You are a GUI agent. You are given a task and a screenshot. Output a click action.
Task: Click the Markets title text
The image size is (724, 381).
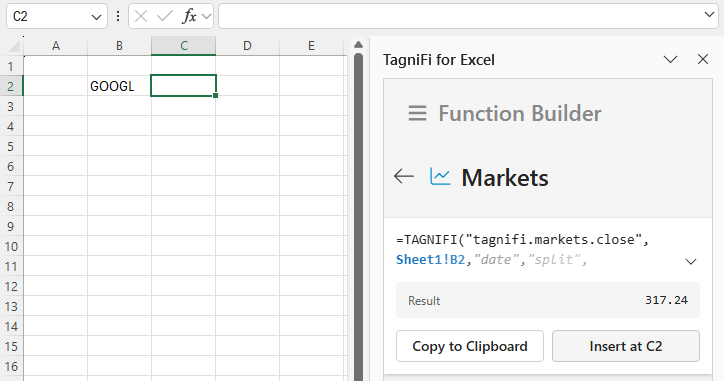[x=505, y=178]
